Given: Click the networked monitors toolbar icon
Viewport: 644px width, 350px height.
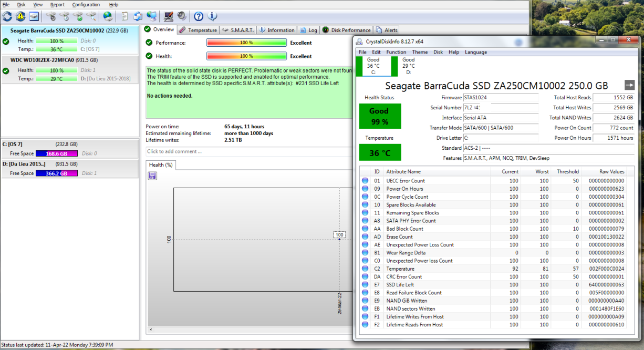Looking at the screenshot, I should click(x=151, y=16).
